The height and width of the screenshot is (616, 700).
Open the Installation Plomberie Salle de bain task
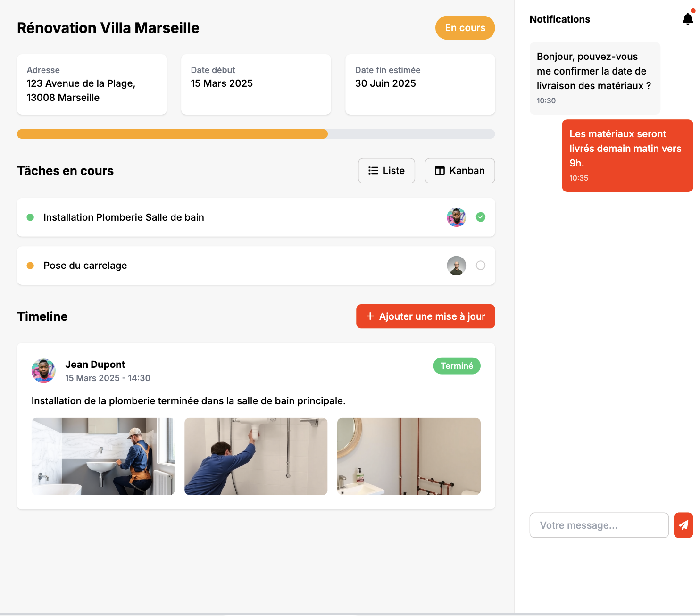tap(256, 217)
